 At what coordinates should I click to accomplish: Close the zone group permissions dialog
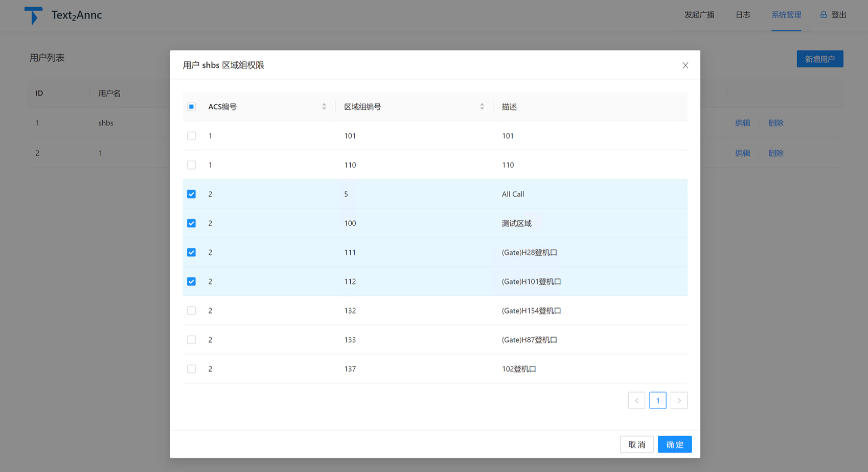point(685,65)
